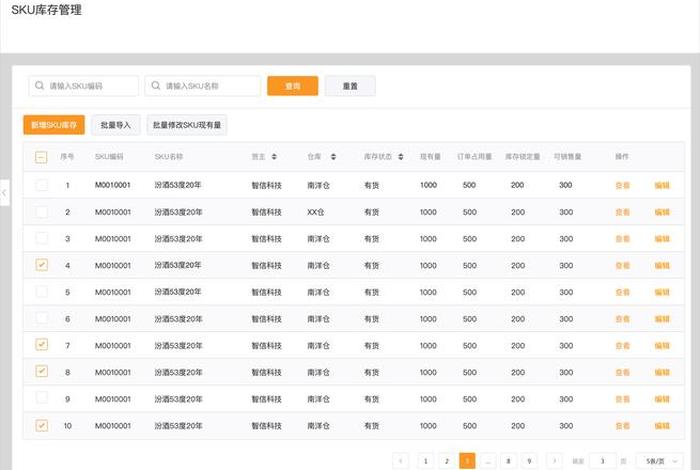Click the 订单占用量 column header

474,157
